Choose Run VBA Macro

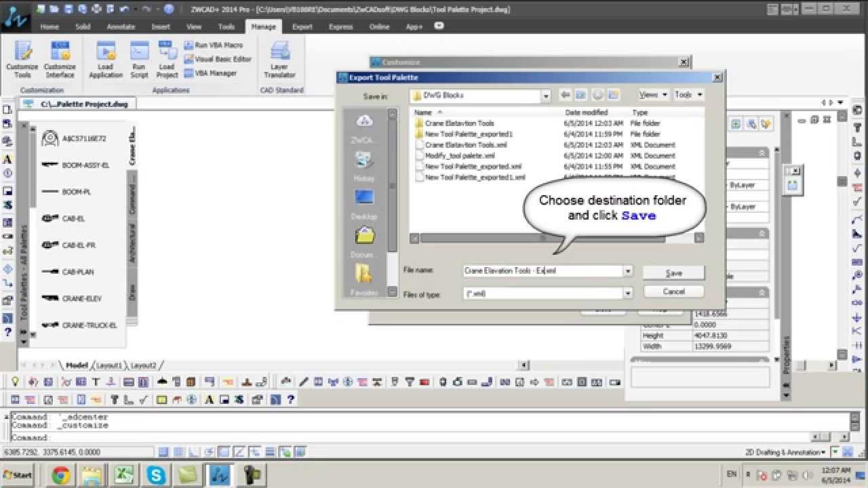click(x=213, y=45)
